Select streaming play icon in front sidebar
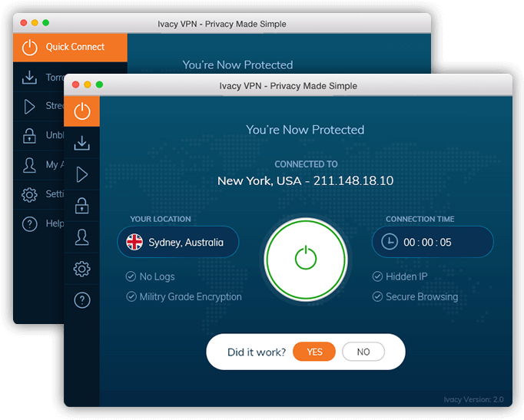This screenshot has height=420, width=524. point(82,174)
